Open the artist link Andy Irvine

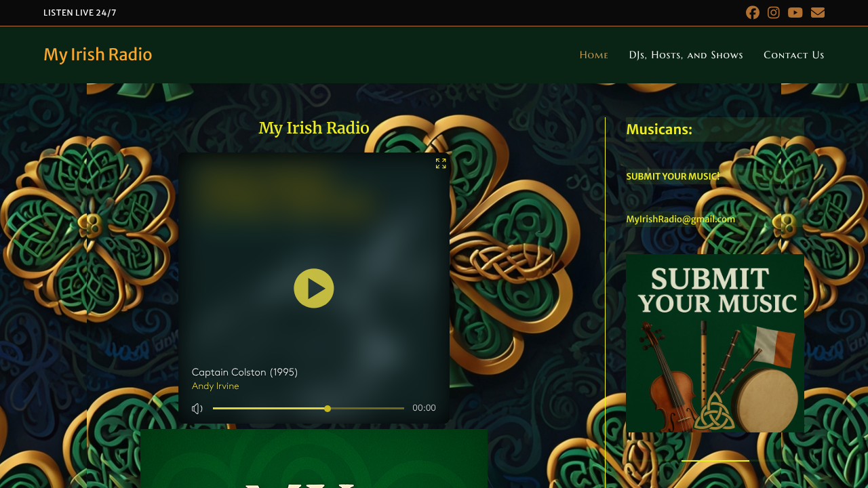click(215, 386)
